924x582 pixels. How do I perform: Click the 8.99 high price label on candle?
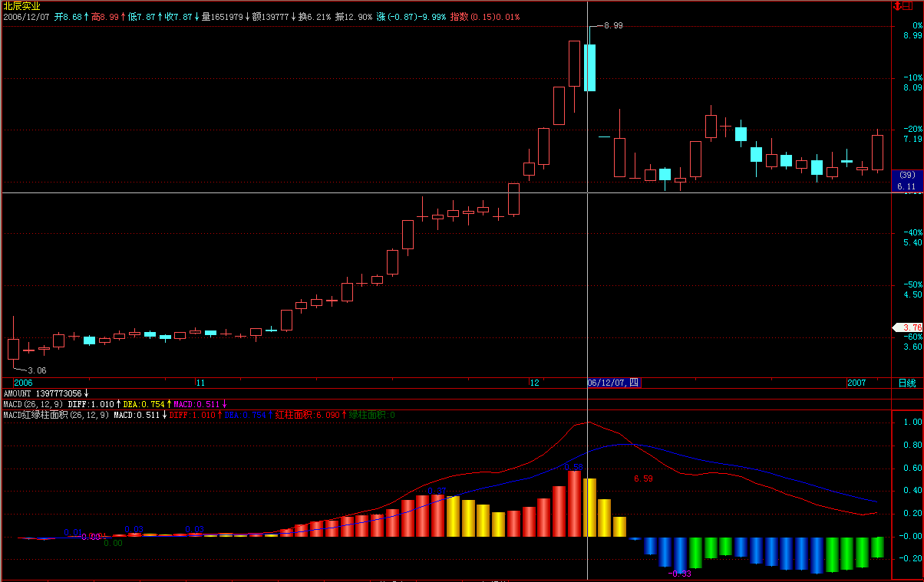(613, 25)
